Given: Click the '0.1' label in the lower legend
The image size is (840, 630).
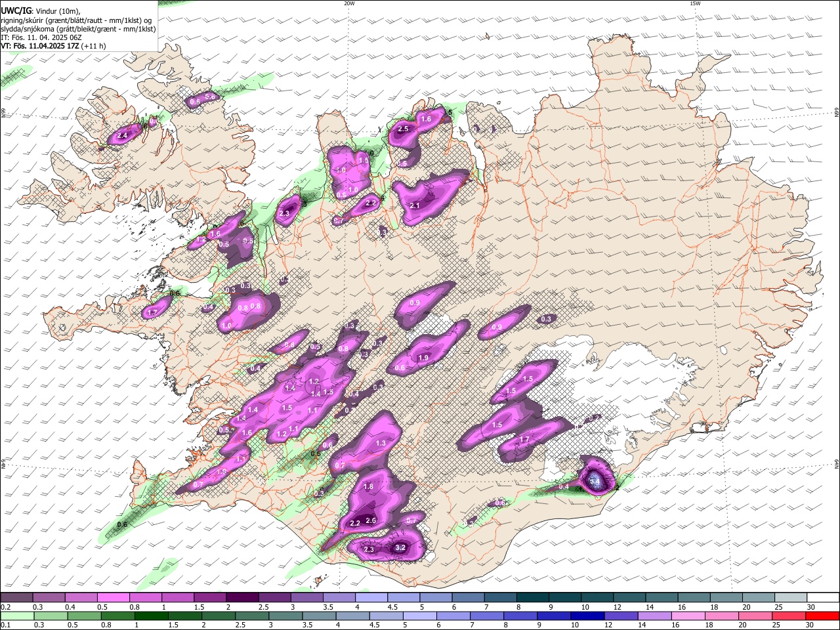Looking at the screenshot, I should pos(5,625).
